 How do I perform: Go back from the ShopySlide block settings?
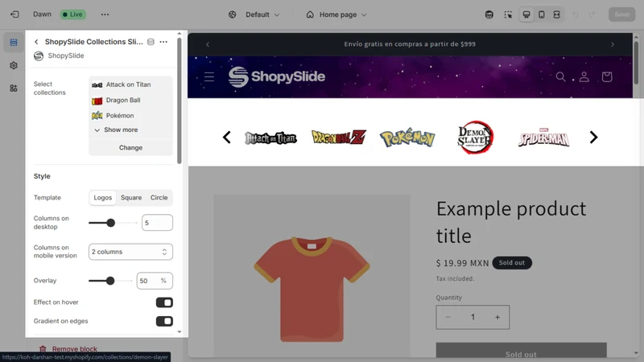(x=36, y=42)
